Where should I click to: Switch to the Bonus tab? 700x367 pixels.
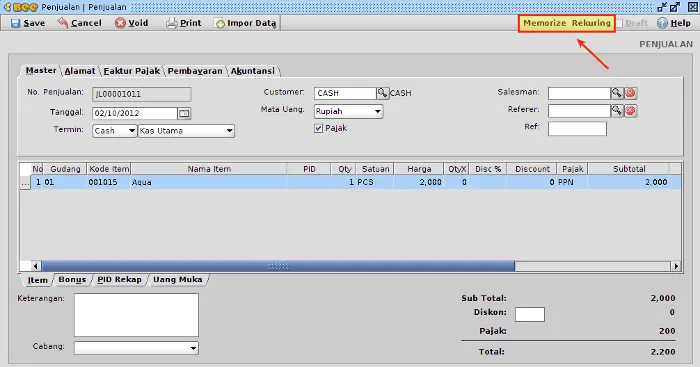pos(72,279)
